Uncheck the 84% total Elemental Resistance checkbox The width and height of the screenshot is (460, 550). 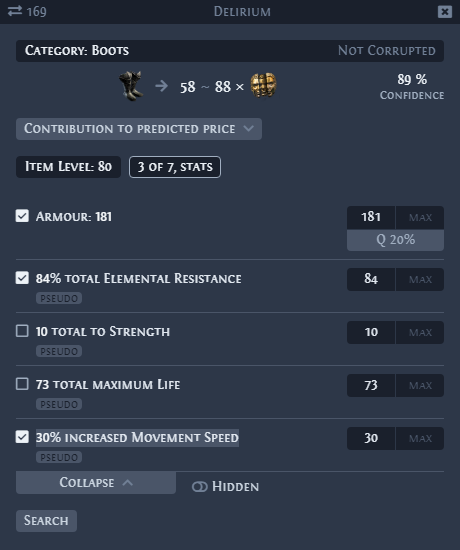pos(22,278)
